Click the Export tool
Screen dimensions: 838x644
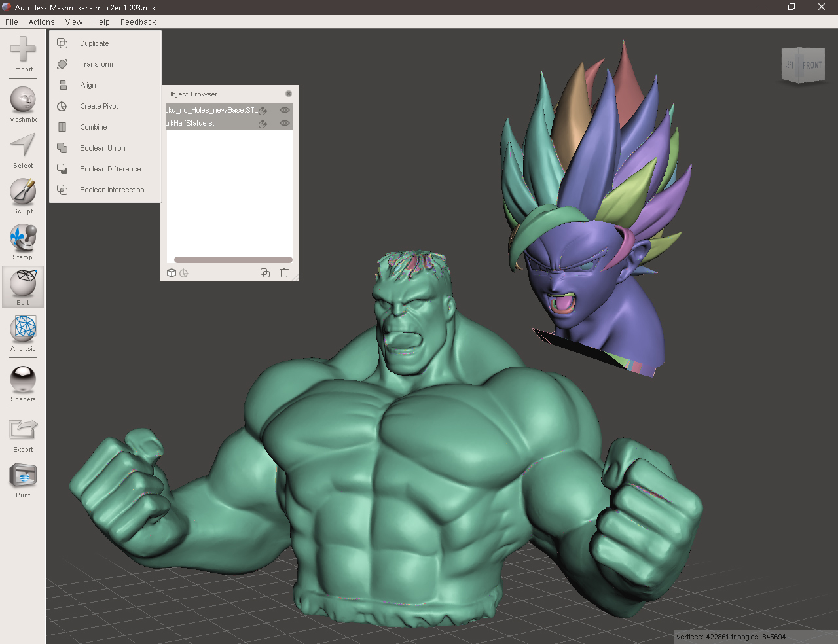[x=23, y=435]
